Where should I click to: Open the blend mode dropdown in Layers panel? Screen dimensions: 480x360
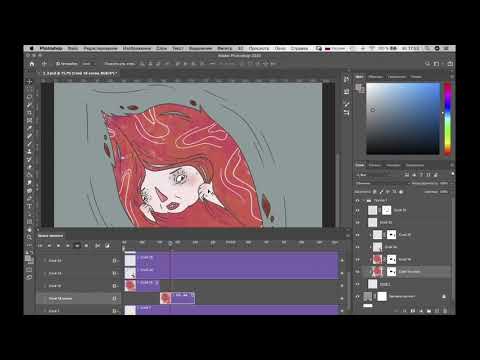382,183
